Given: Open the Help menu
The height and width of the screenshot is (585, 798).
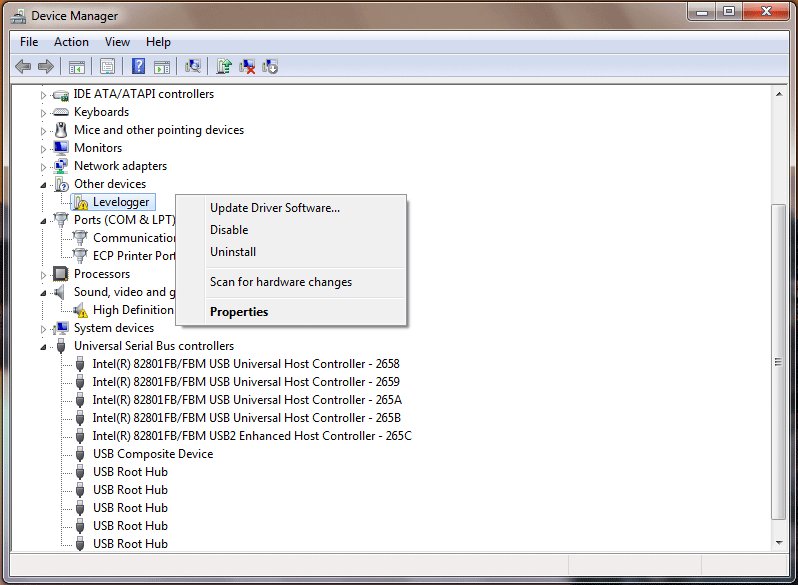Looking at the screenshot, I should tap(158, 42).
